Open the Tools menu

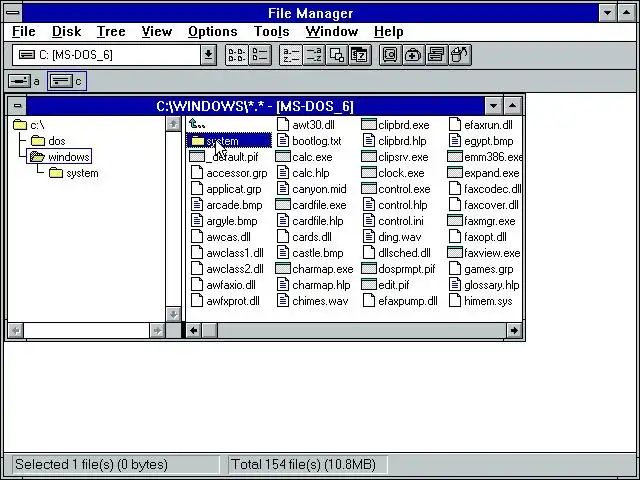tap(271, 31)
